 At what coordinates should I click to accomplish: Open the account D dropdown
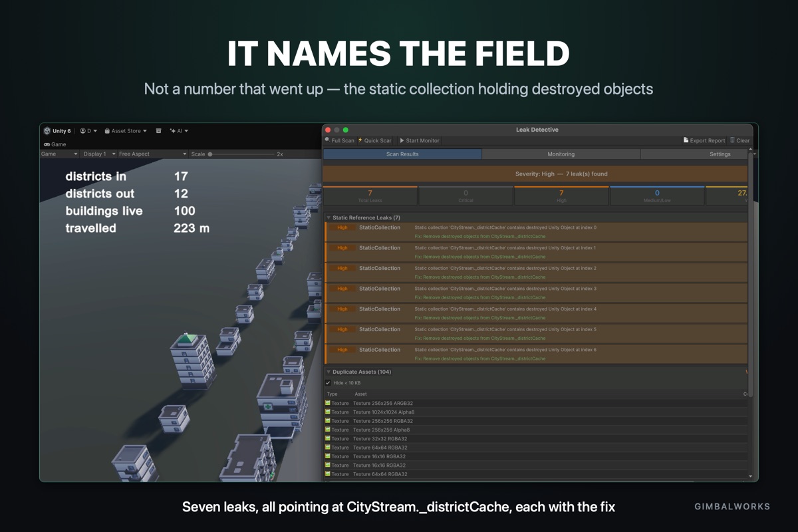88,131
